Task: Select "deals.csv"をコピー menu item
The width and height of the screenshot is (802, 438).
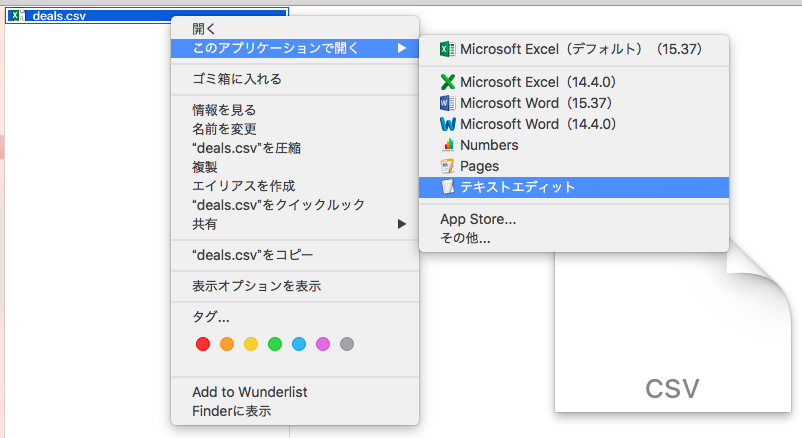Action: pyautogui.click(x=295, y=255)
